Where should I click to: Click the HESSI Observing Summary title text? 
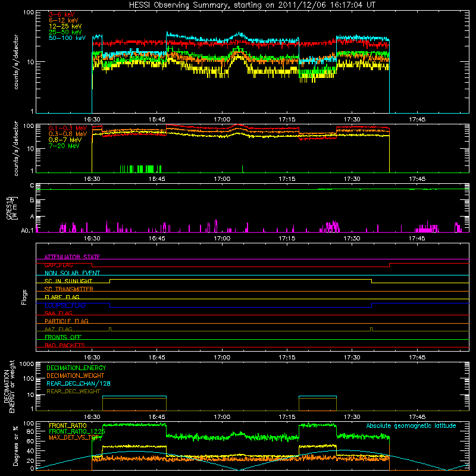pyautogui.click(x=252, y=5)
